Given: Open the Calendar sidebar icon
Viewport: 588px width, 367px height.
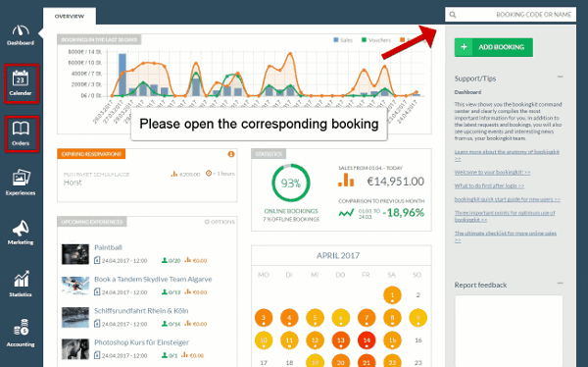Looking at the screenshot, I should click(x=21, y=83).
